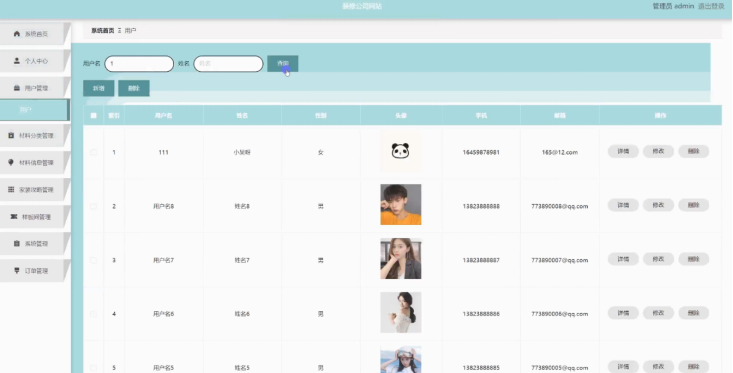Click 修改 for user 111
Viewport: 733px width, 373px height.
(x=658, y=151)
